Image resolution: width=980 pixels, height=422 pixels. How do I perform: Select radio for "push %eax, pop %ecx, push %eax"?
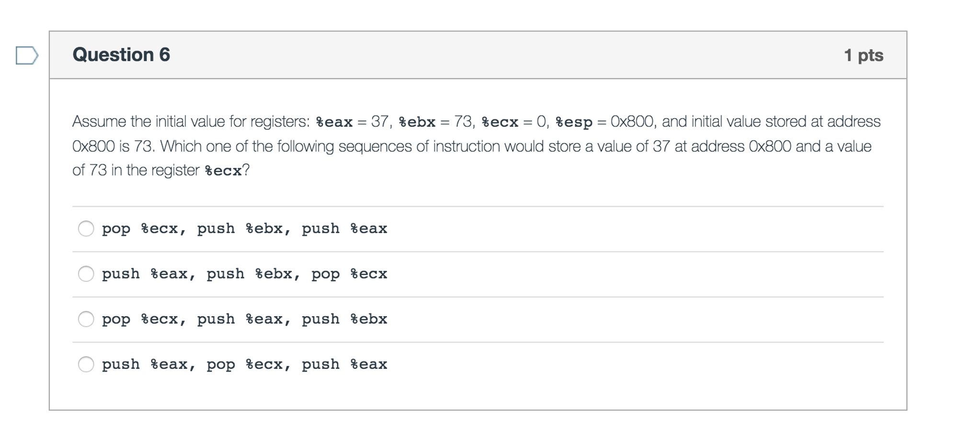pos(86,365)
